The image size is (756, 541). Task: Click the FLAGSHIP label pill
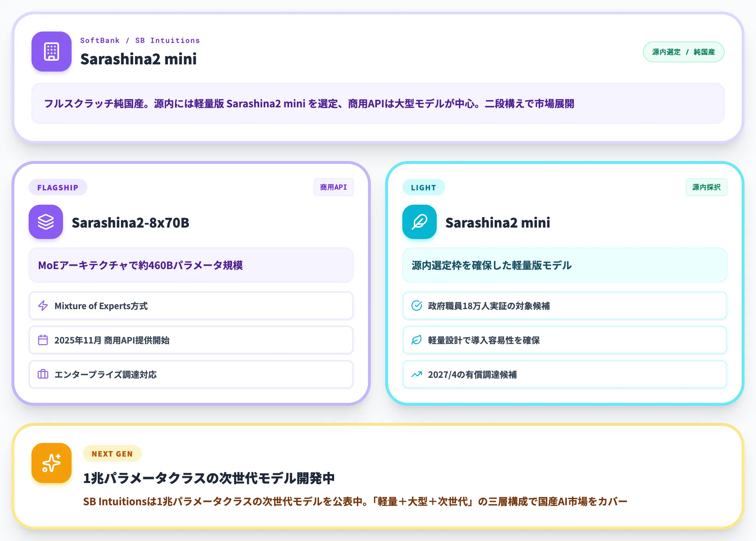[x=58, y=187]
